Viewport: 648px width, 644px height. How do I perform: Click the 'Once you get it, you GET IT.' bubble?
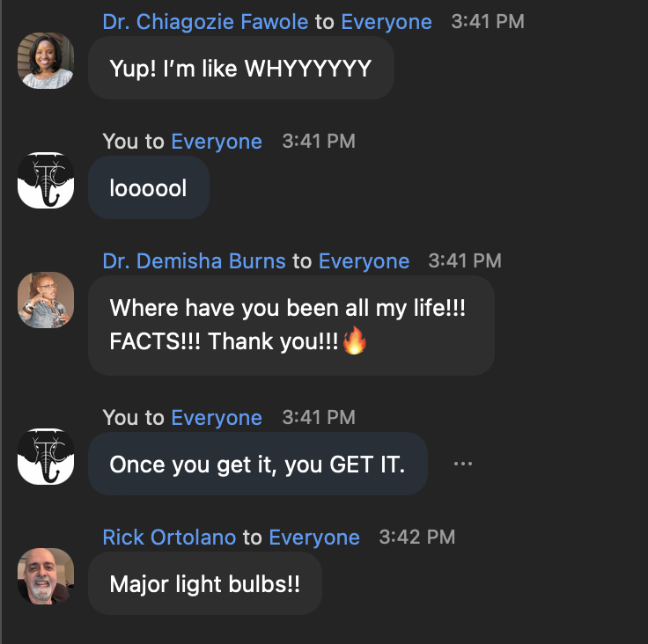click(258, 464)
